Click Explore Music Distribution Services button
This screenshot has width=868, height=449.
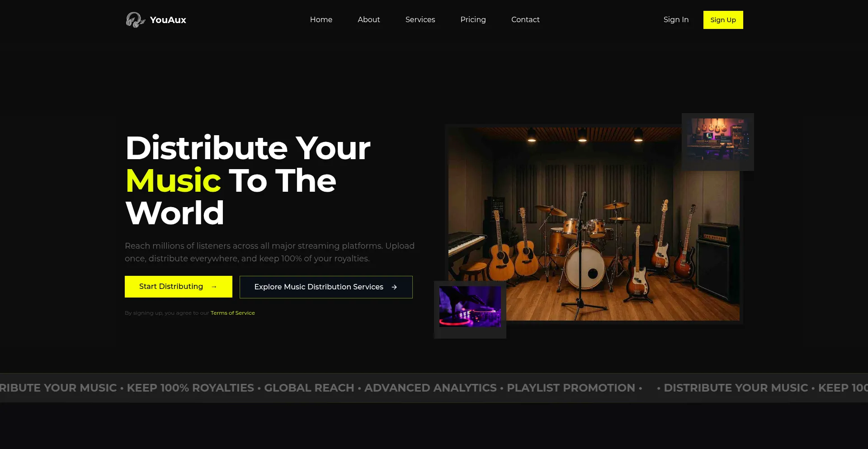pyautogui.click(x=326, y=287)
